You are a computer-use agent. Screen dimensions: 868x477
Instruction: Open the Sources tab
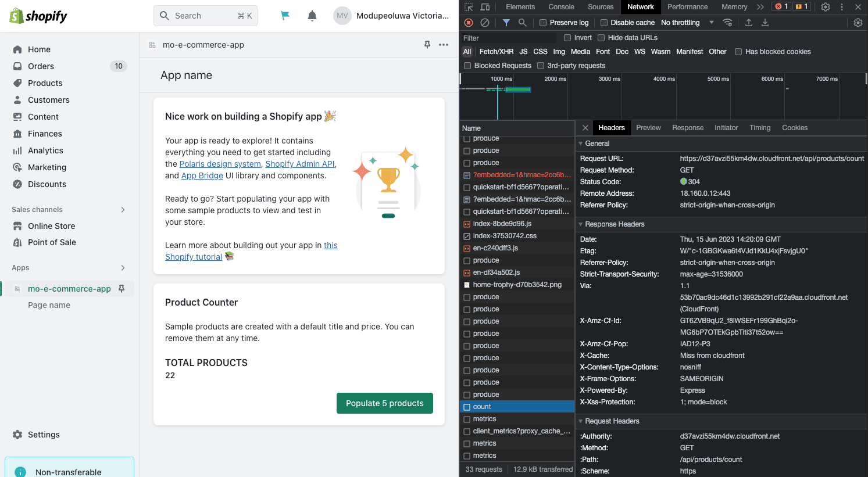coord(601,7)
